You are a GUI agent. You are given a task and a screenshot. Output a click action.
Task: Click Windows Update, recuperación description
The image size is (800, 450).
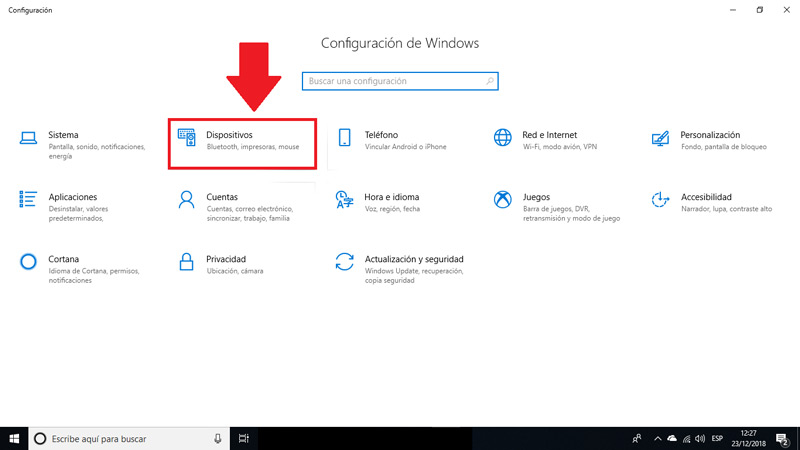tap(414, 276)
